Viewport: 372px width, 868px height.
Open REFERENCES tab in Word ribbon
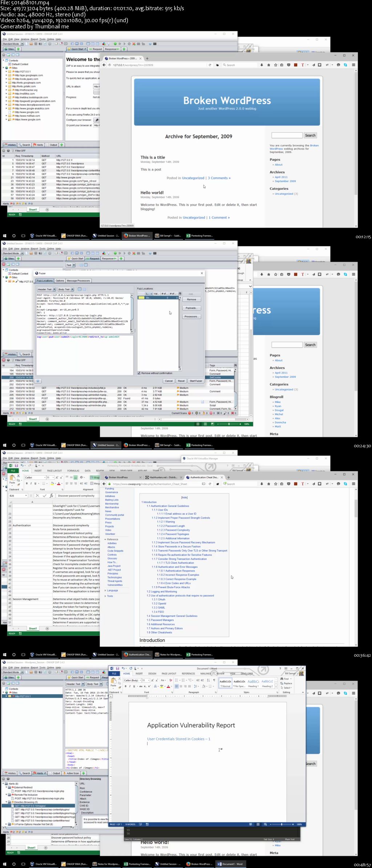189,673
